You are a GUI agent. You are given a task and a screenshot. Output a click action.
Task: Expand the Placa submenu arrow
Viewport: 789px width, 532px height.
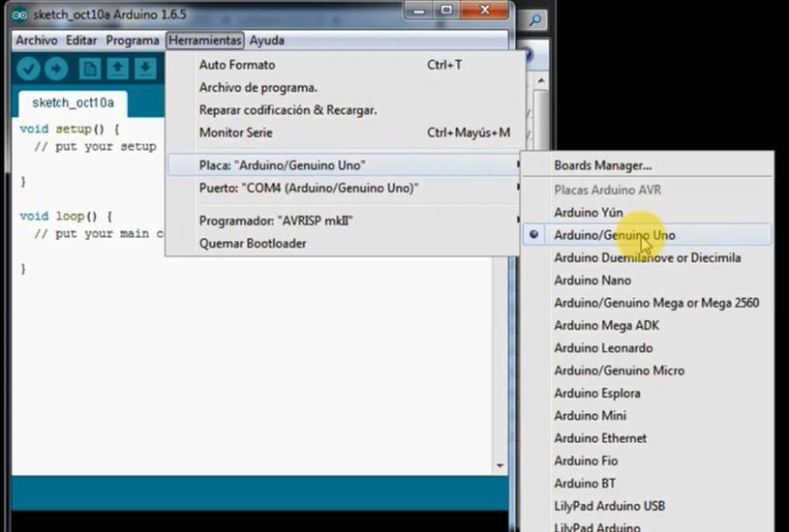pos(517,164)
